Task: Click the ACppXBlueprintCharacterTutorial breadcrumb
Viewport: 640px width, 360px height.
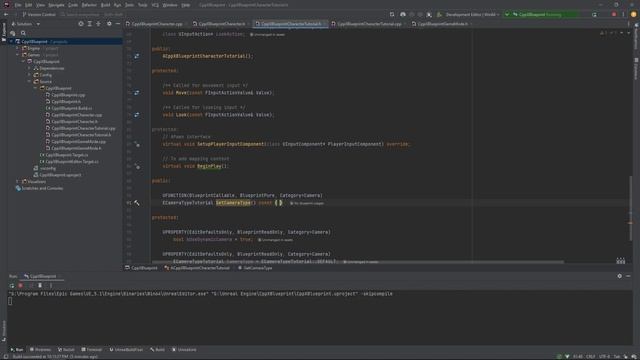Action: pyautogui.click(x=197, y=268)
